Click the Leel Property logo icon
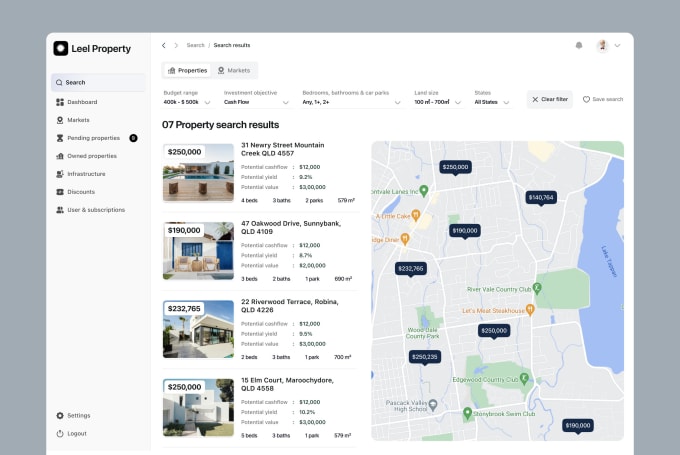The image size is (680, 455). click(61, 48)
